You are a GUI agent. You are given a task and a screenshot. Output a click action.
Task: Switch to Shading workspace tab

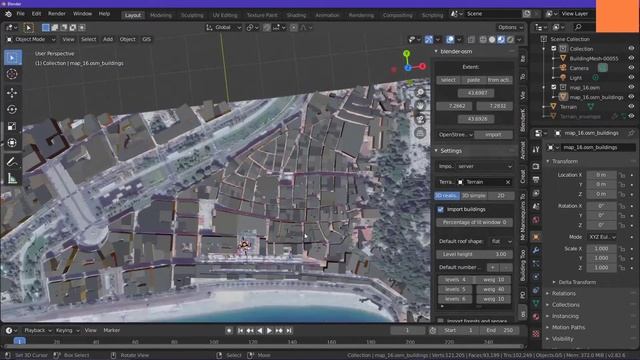(296, 15)
